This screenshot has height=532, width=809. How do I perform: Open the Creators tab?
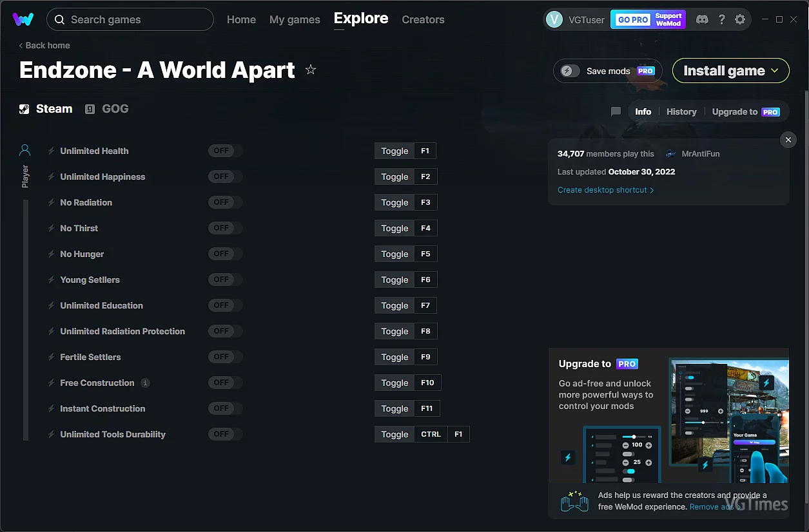click(x=423, y=19)
